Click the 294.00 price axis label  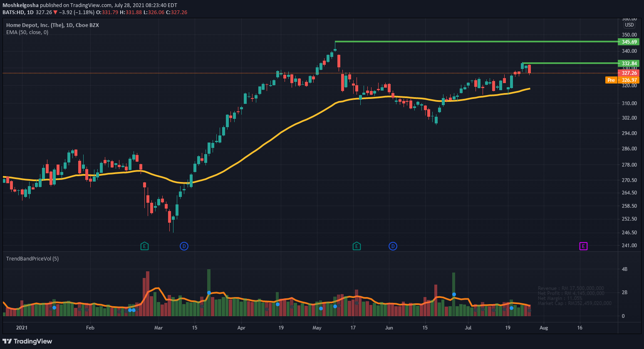[x=629, y=133]
